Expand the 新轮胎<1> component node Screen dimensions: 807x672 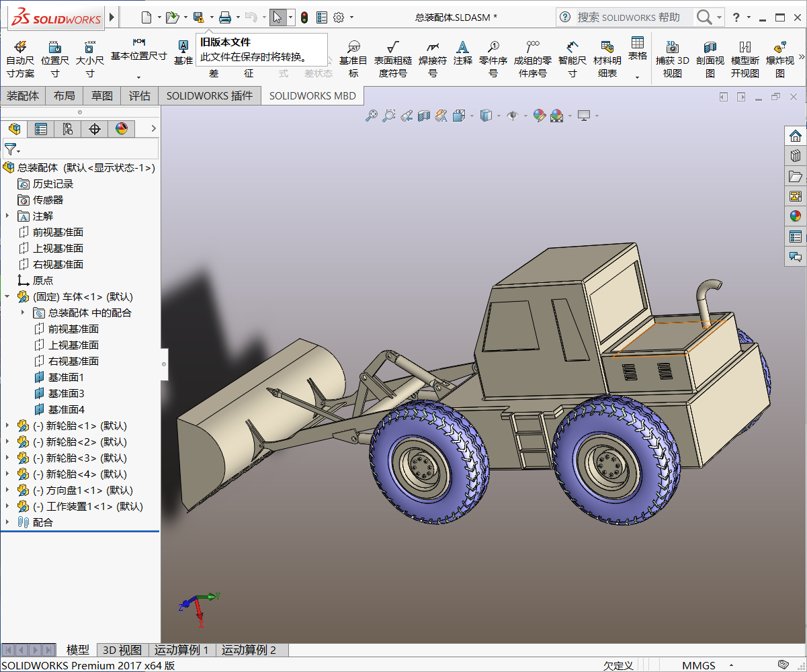(7, 425)
